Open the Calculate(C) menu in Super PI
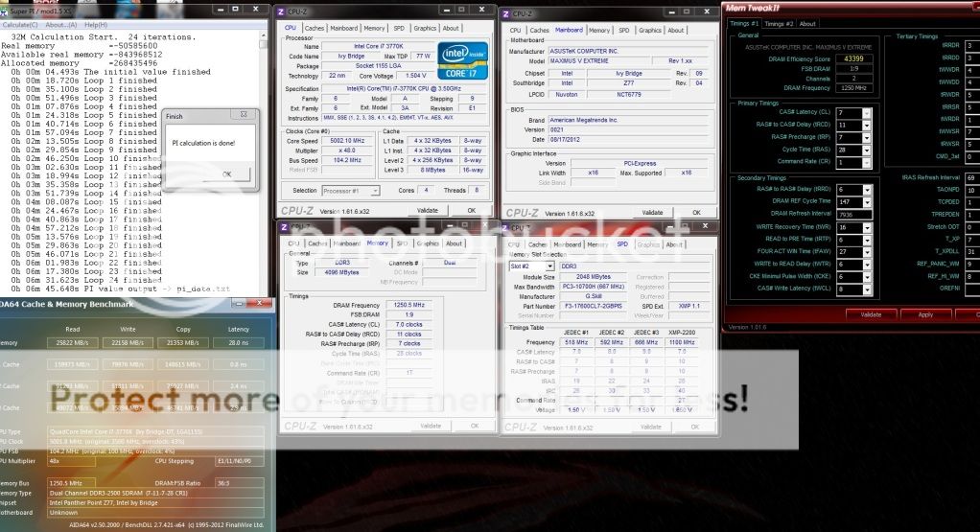The image size is (980, 532). (20, 24)
